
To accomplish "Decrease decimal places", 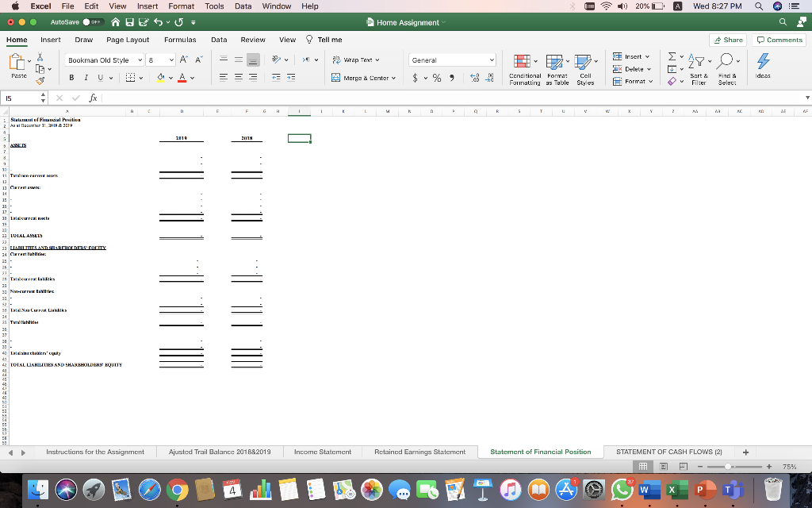I will click(x=489, y=78).
